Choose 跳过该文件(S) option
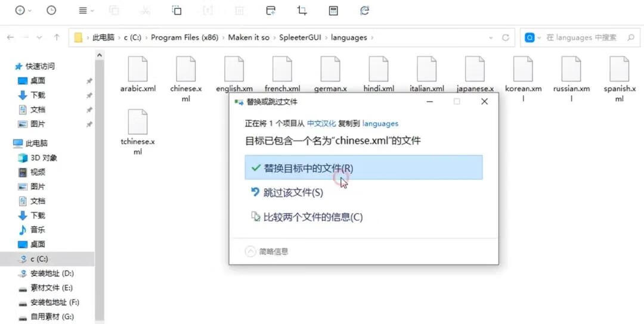This screenshot has width=644, height=324. point(364,192)
